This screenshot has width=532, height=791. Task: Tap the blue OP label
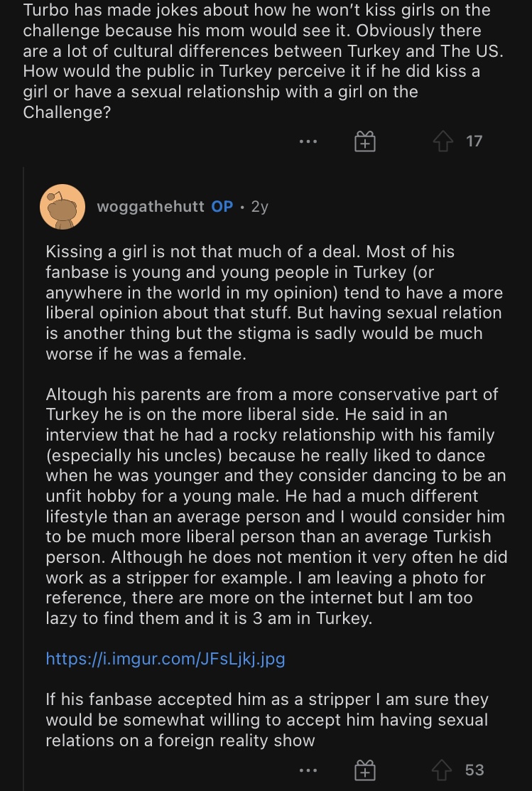[222, 207]
